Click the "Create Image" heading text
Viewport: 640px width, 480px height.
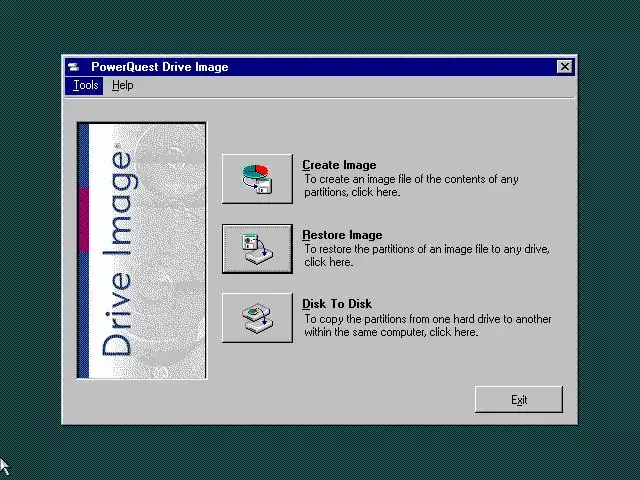click(x=339, y=165)
